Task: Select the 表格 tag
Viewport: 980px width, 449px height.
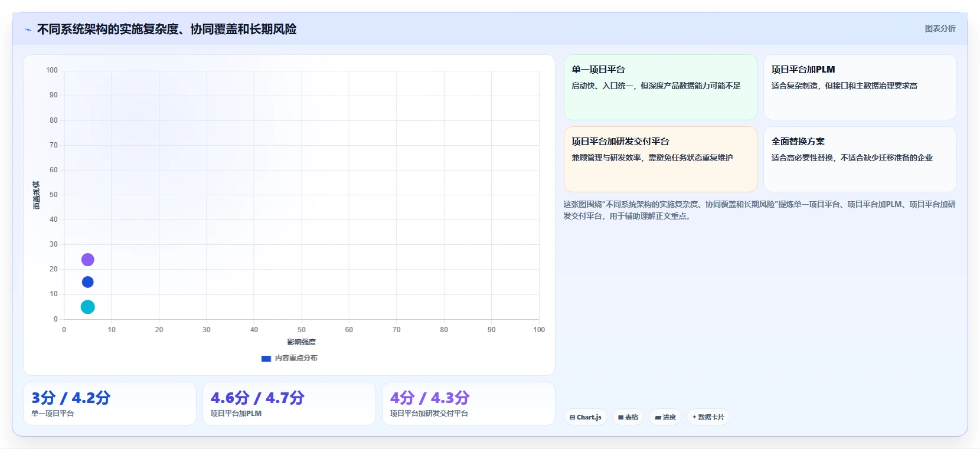Action: 628,417
